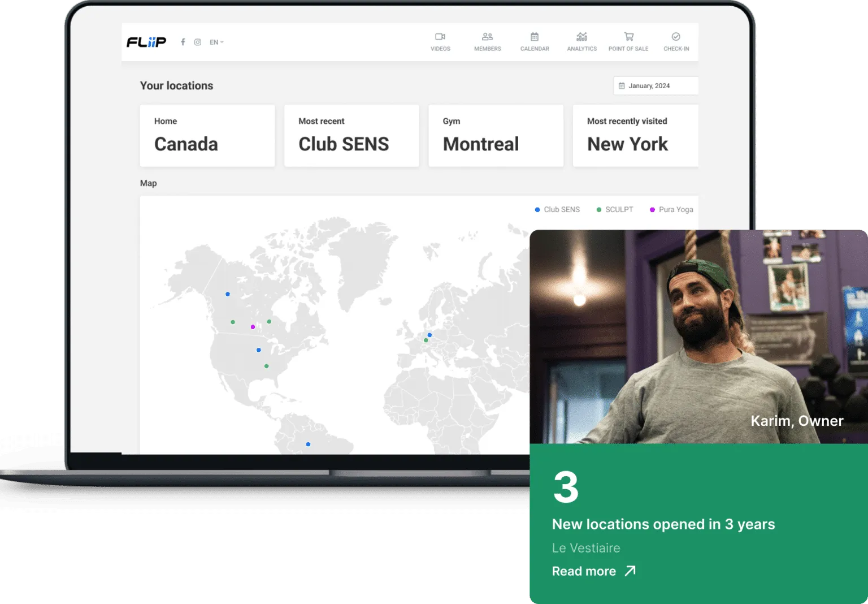Viewport: 868px width, 604px height.
Task: Open the January, 2024 date picker
Action: pyautogui.click(x=656, y=86)
